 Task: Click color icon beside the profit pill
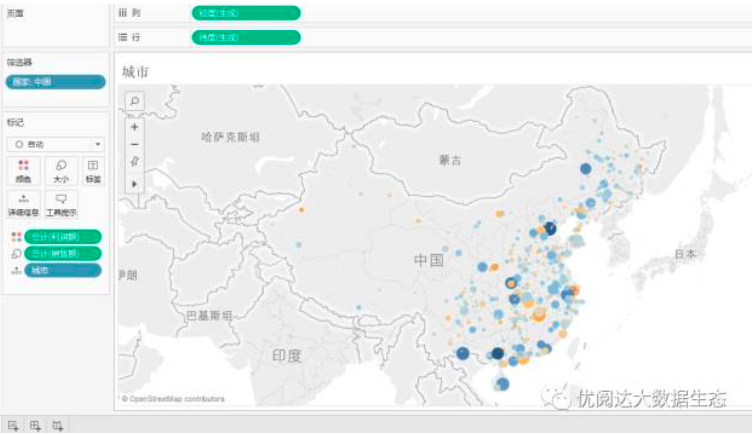coord(16,237)
